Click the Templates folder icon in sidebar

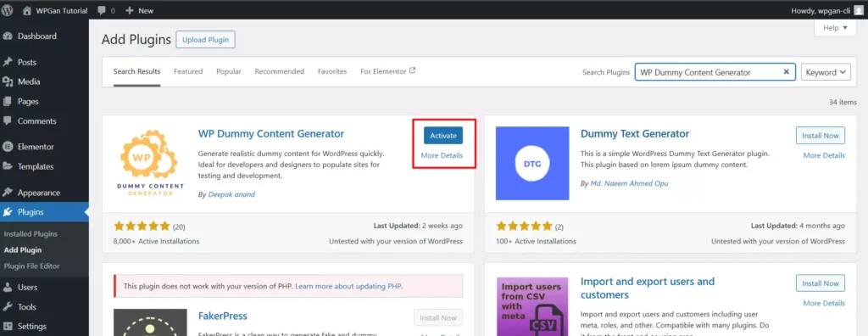tap(8, 166)
